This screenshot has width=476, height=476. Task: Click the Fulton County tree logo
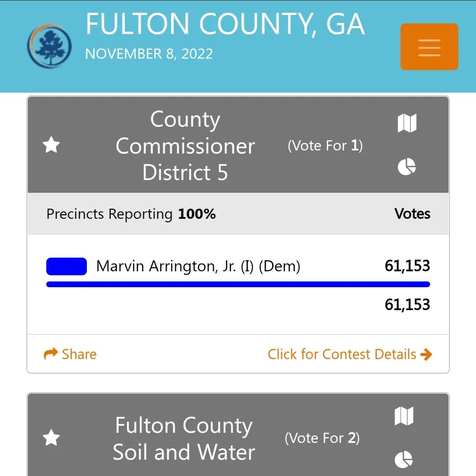49,46
